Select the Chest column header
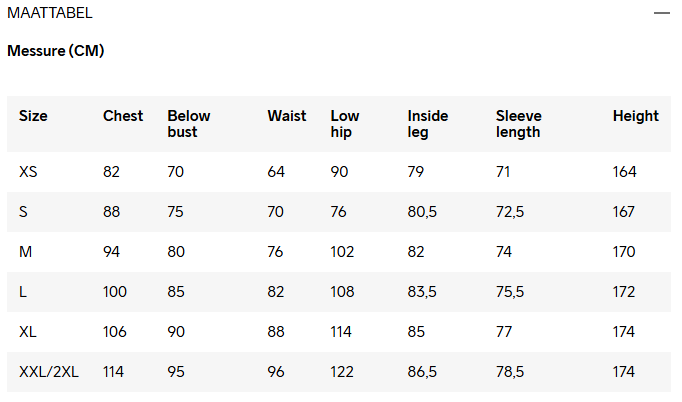Image resolution: width=682 pixels, height=402 pixels. click(123, 116)
